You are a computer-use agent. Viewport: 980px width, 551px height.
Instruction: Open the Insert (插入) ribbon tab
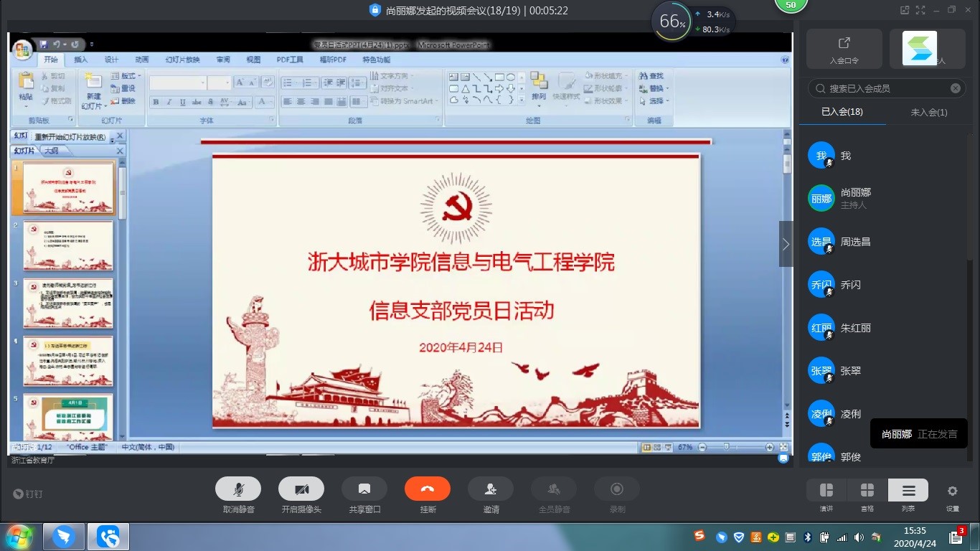81,60
